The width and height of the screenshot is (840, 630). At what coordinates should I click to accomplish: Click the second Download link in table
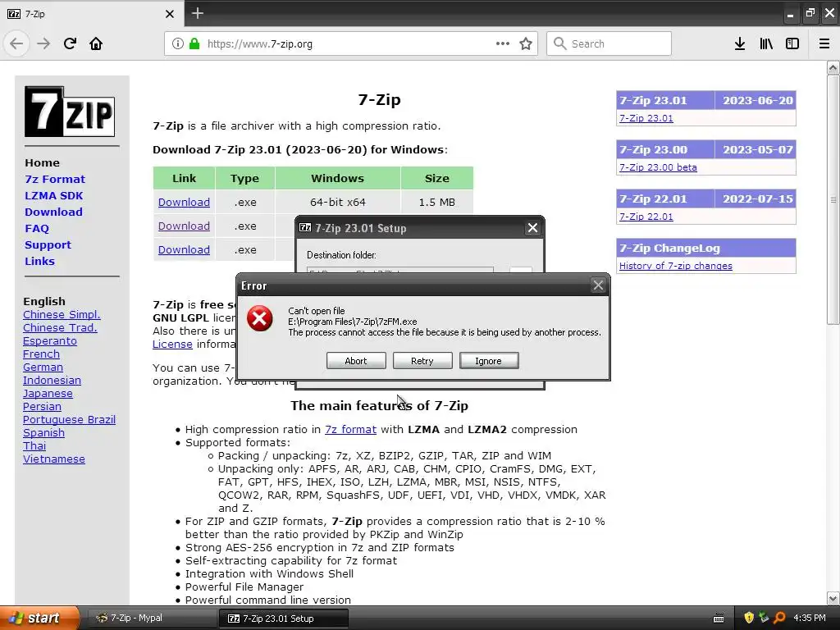184,226
